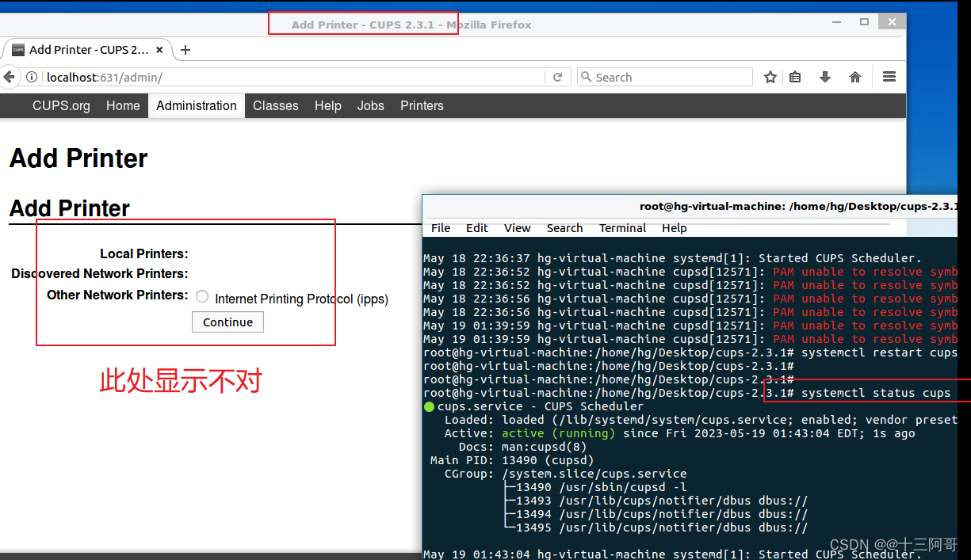
Task: Go to the CUPS Home tab
Action: 123,105
